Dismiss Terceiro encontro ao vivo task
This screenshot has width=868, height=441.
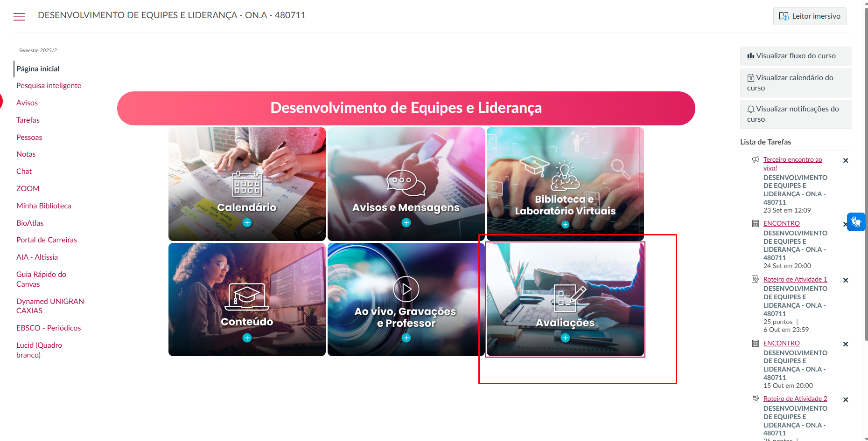[846, 160]
